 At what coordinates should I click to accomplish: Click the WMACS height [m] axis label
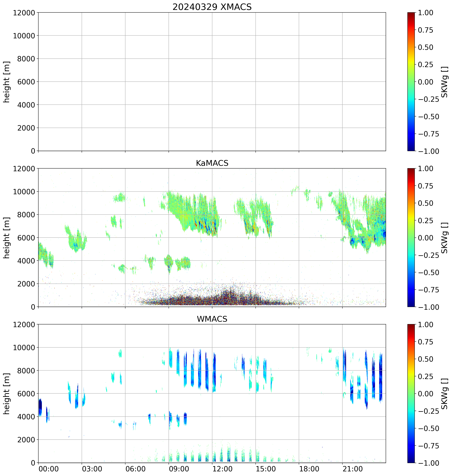(x=7, y=394)
